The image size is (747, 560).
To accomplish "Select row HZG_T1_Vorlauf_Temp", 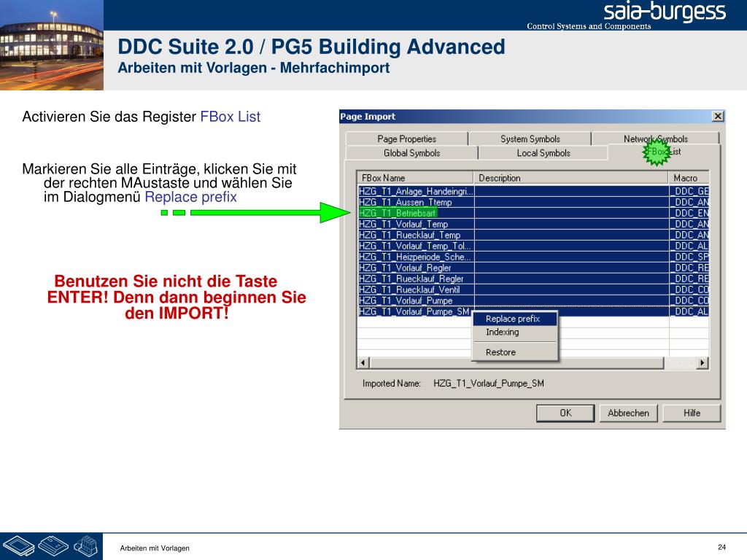I will 533,224.
